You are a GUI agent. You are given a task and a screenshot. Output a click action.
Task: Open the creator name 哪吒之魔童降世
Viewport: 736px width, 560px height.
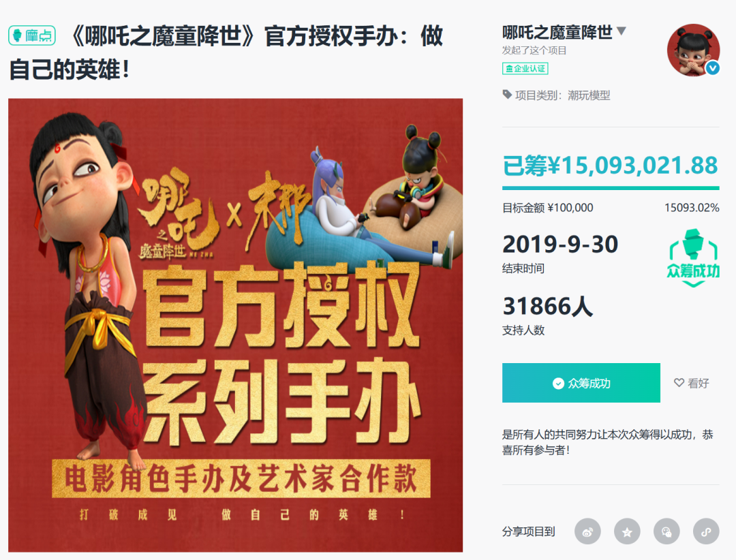point(557,33)
